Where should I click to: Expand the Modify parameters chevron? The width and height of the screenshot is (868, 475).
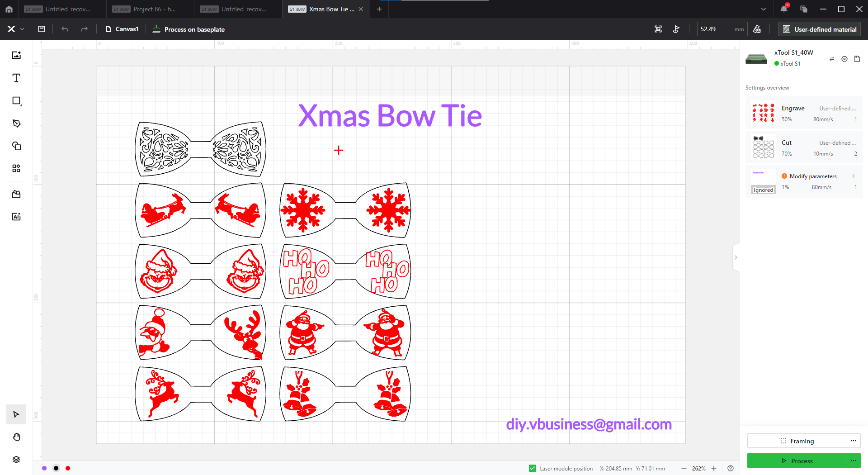(x=854, y=176)
